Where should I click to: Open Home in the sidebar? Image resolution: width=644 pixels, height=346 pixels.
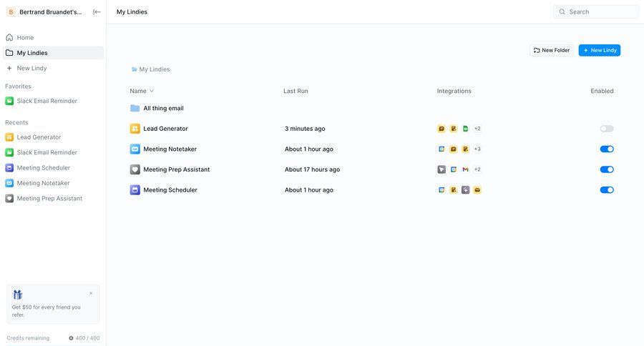tap(53, 37)
